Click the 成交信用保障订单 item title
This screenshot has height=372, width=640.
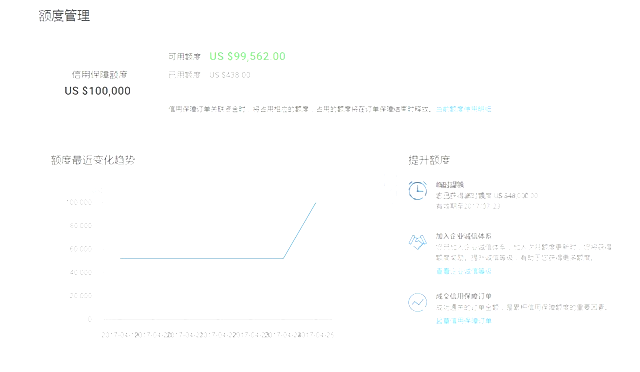pos(464,296)
